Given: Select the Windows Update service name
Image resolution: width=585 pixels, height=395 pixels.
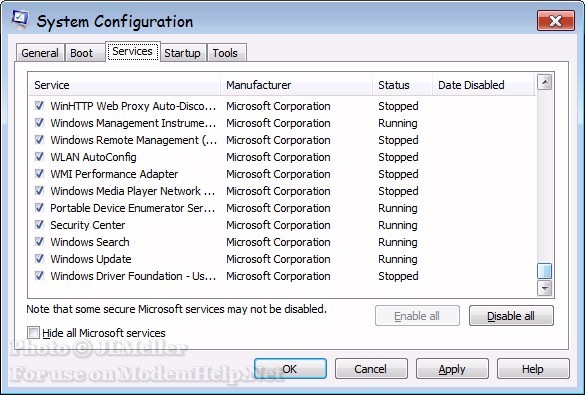Looking at the screenshot, I should [x=91, y=259].
